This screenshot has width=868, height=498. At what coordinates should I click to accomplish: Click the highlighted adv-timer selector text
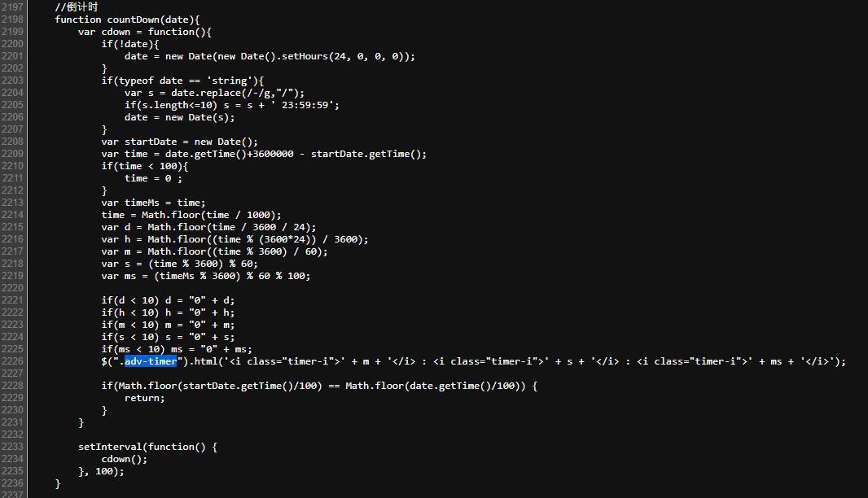(x=151, y=361)
